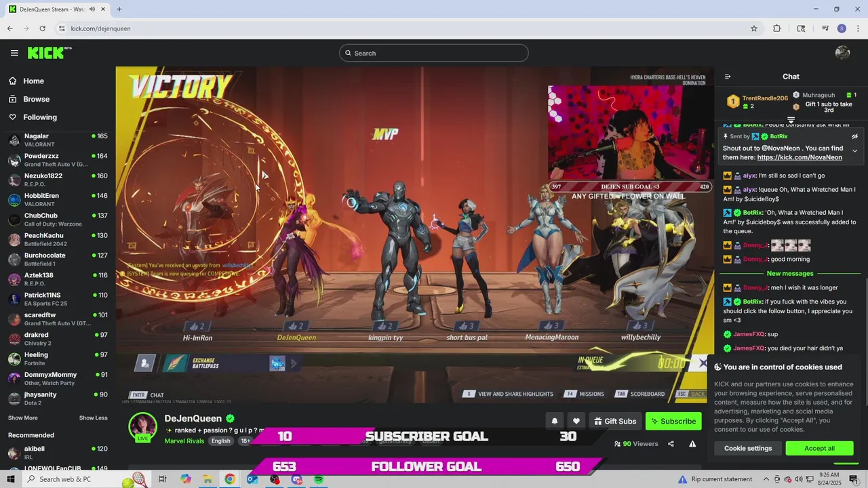Open Nezuko1822's R.E.P.O. stream
Screen dimensions: 868x488
(58, 180)
